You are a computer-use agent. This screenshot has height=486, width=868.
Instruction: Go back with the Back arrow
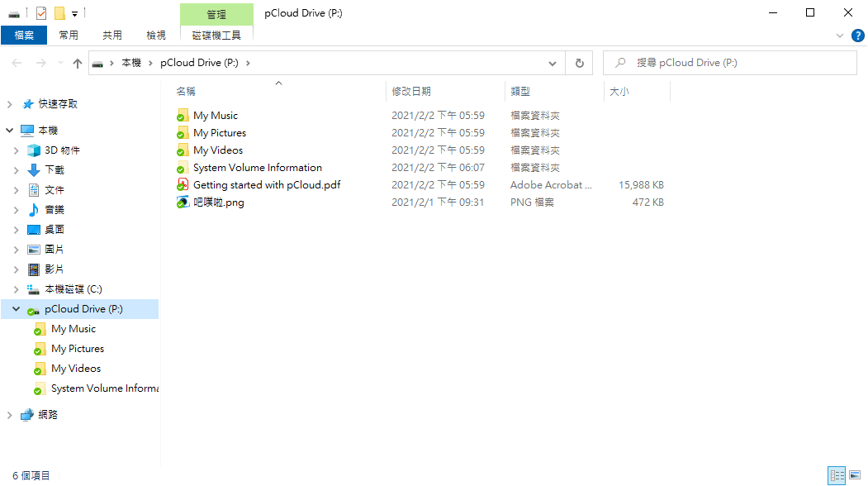[17, 63]
